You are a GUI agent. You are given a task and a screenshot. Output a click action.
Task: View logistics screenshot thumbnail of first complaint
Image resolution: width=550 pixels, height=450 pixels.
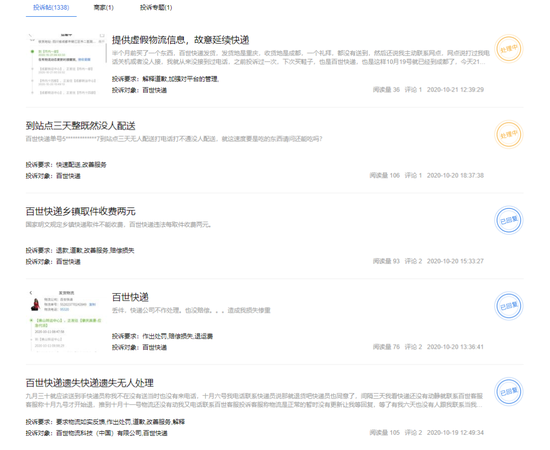[x=67, y=65]
